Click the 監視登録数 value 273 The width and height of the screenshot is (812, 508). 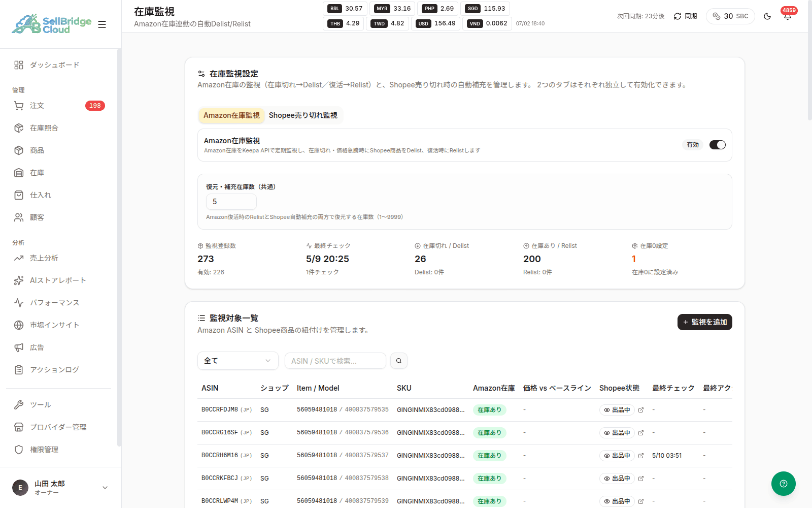pos(206,259)
